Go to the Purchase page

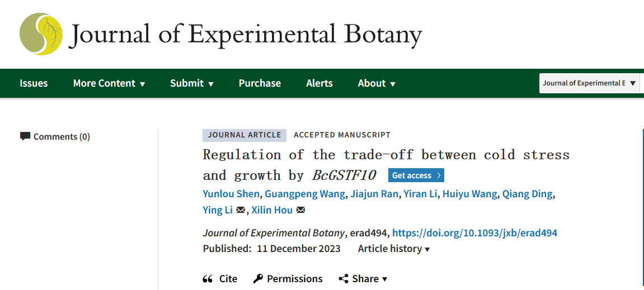[260, 83]
